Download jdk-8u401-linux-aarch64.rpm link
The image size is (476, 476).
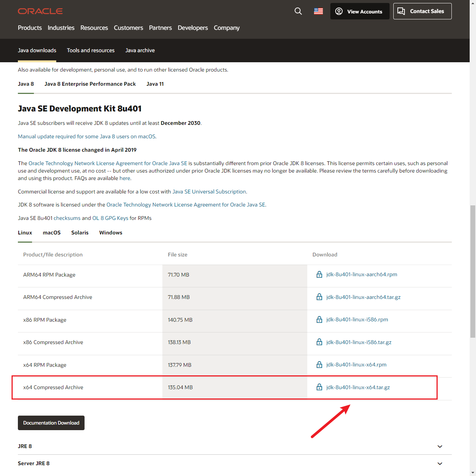[362, 274]
